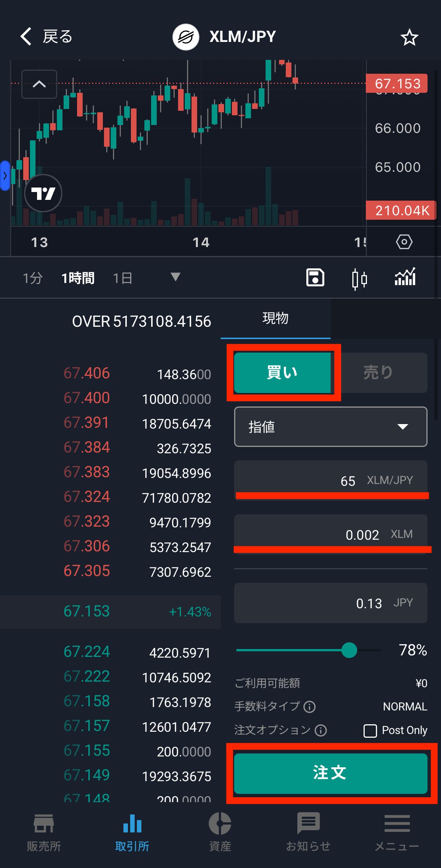This screenshot has height=868, width=441.
Task: Submit with the 注文 button
Action: click(331, 773)
